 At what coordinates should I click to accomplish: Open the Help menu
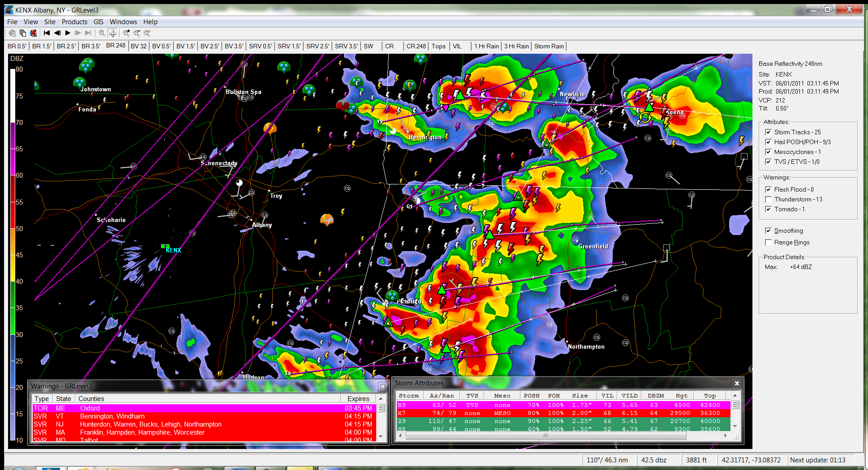150,21
